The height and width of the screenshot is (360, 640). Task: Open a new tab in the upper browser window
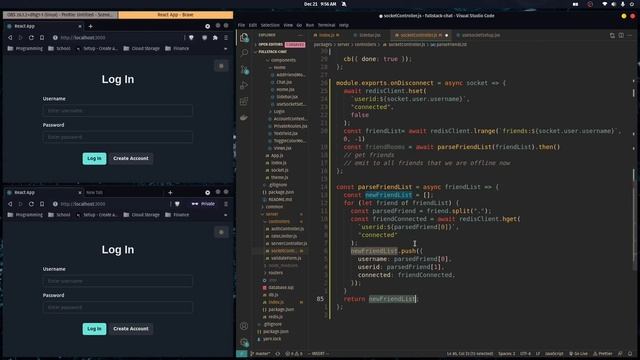pyautogui.click(x=90, y=26)
